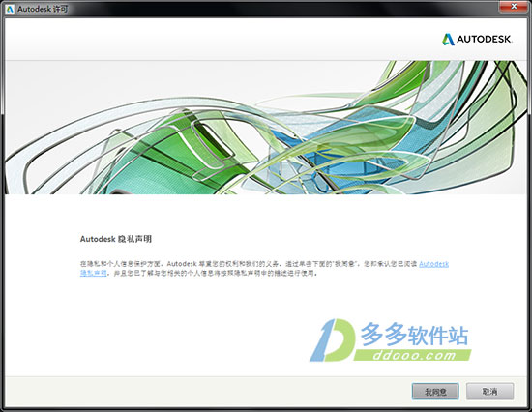Click the Autodesk 隐私声明 heading text
The height and width of the screenshot is (412, 532).
click(x=116, y=239)
